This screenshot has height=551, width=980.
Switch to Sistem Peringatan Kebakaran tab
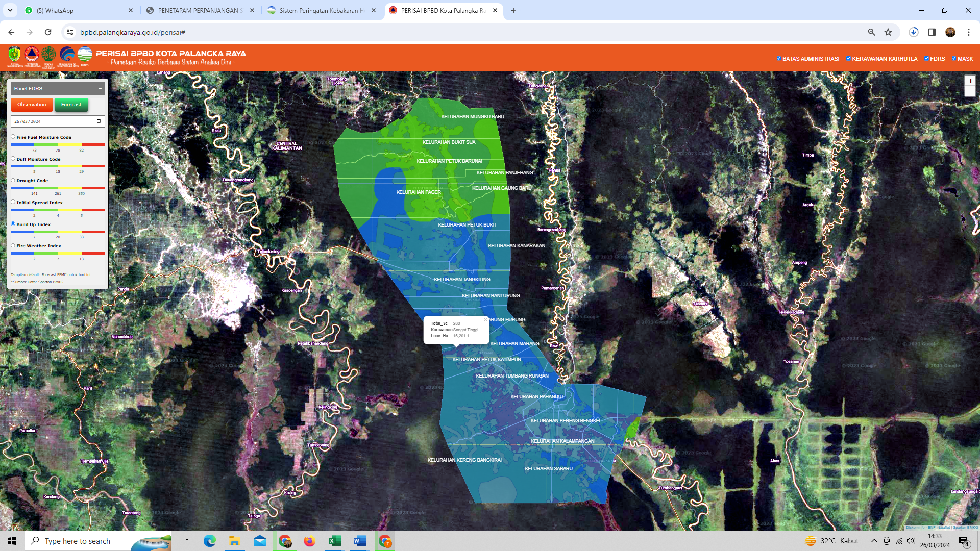coord(322,10)
